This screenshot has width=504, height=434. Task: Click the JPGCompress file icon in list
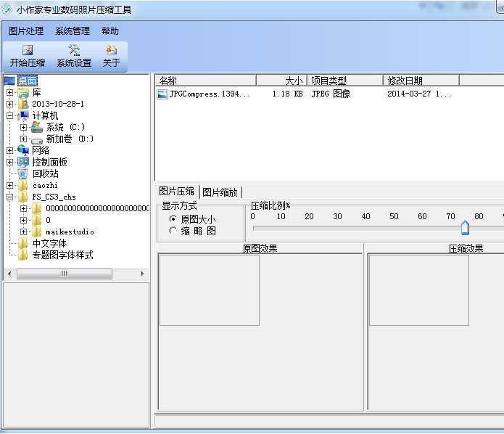(x=162, y=94)
